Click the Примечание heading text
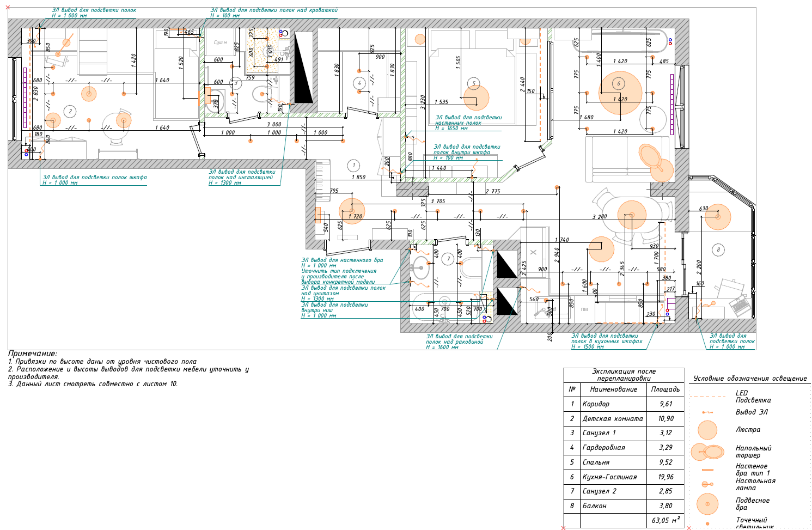The width and height of the screenshot is (812, 530). click(32, 354)
